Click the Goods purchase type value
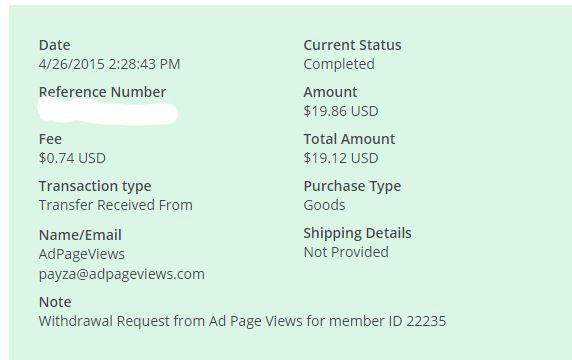The height and width of the screenshot is (360, 572). (x=324, y=205)
